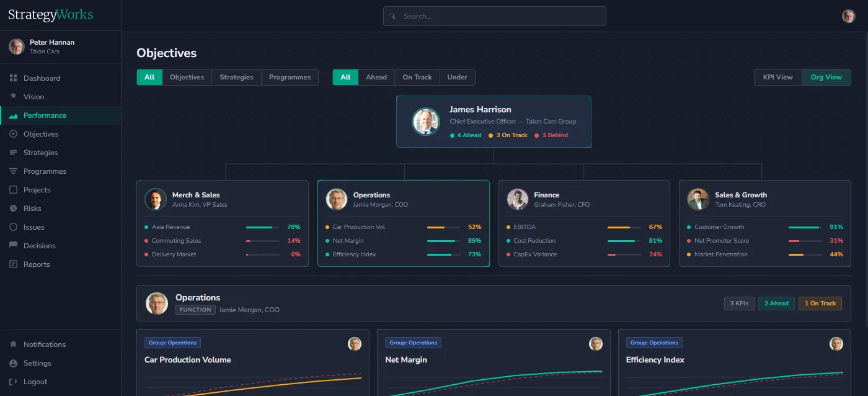
Task: Open the profile menu via top-right avatar
Action: click(848, 16)
